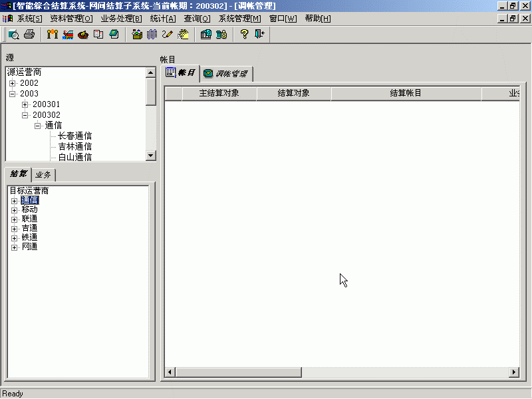The width and height of the screenshot is (532, 399).
Task: Click the yellow question mark help icon
Action: pyautogui.click(x=244, y=35)
